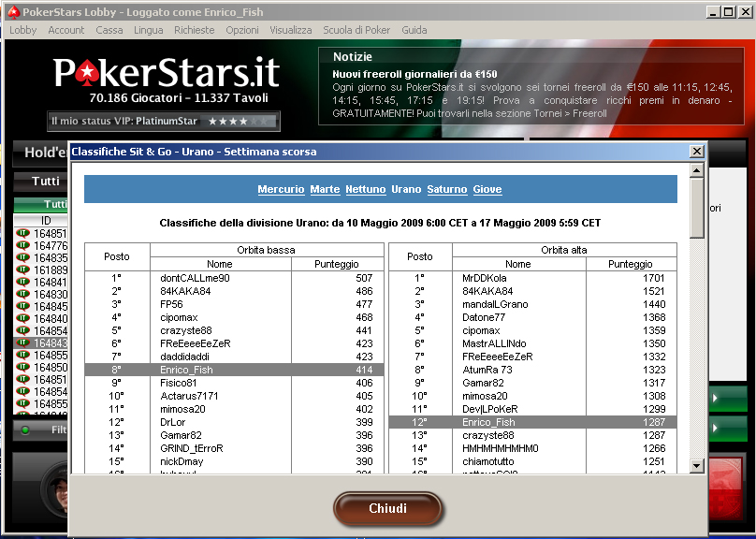Click IT flag icon of tournament 164840
The image size is (756, 539).
coord(22,318)
